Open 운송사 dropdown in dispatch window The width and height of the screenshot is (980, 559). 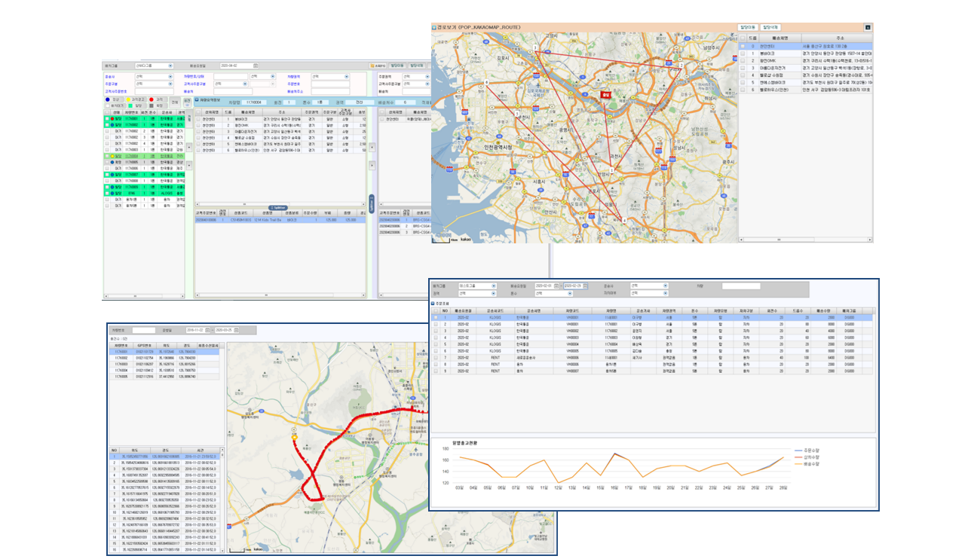pyautogui.click(x=154, y=77)
